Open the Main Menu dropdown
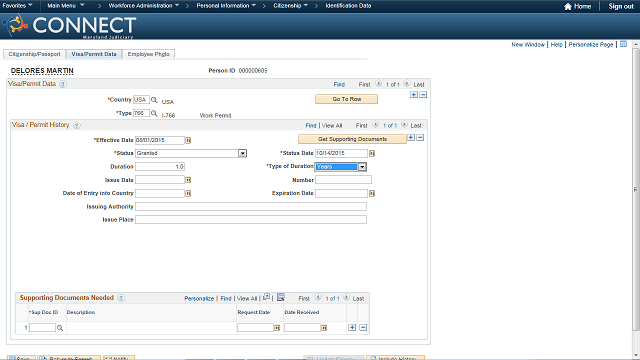This screenshot has height=360, width=640. (x=66, y=6)
